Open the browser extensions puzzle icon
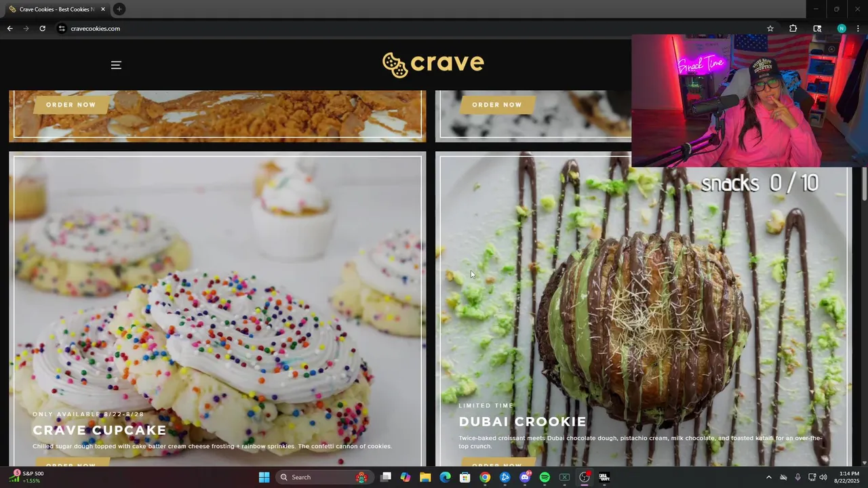Viewport: 868px width, 488px height. pos(793,28)
